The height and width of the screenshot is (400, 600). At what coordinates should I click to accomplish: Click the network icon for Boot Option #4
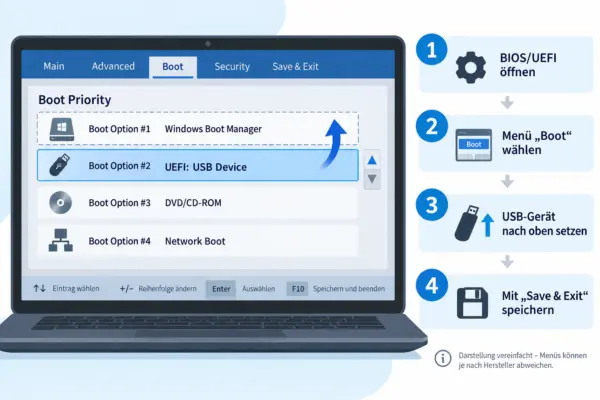(x=60, y=240)
